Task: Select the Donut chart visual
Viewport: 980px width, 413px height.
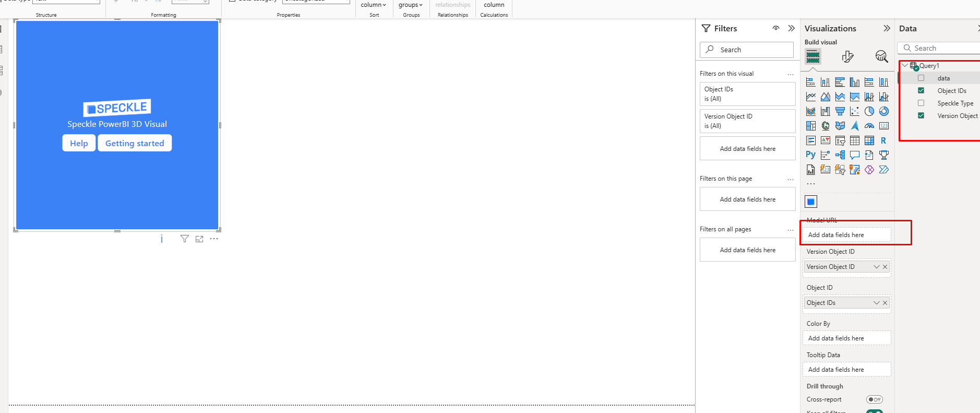Action: [x=883, y=111]
